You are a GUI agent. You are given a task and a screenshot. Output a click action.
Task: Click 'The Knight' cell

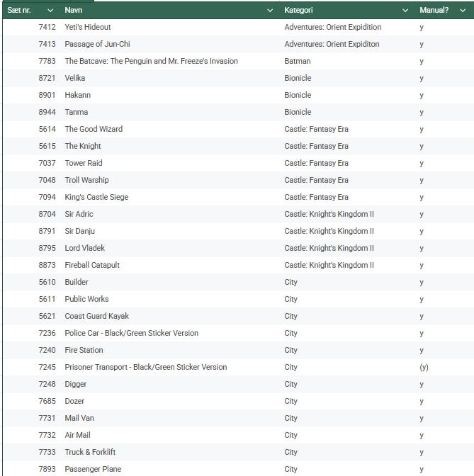click(171, 146)
